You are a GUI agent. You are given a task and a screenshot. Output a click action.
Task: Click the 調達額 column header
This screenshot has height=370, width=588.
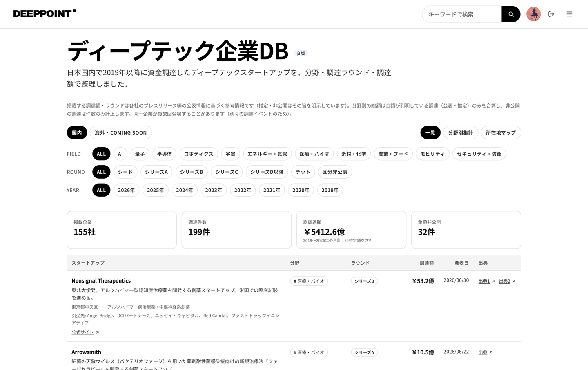point(427,263)
